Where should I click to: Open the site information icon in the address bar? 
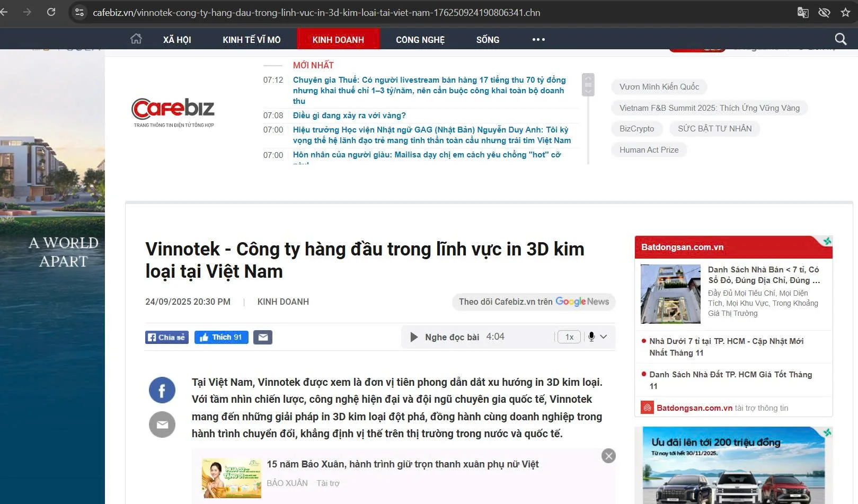(79, 12)
